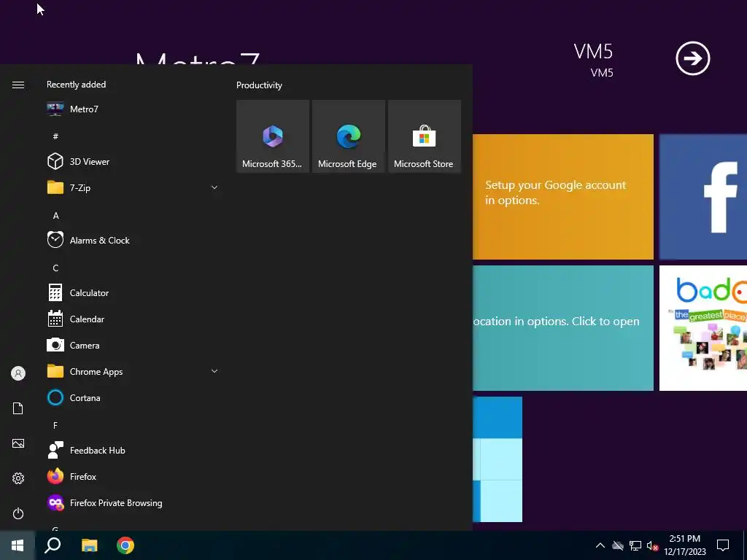The width and height of the screenshot is (747, 560).
Task: Open Power options in Start
Action: tap(18, 513)
